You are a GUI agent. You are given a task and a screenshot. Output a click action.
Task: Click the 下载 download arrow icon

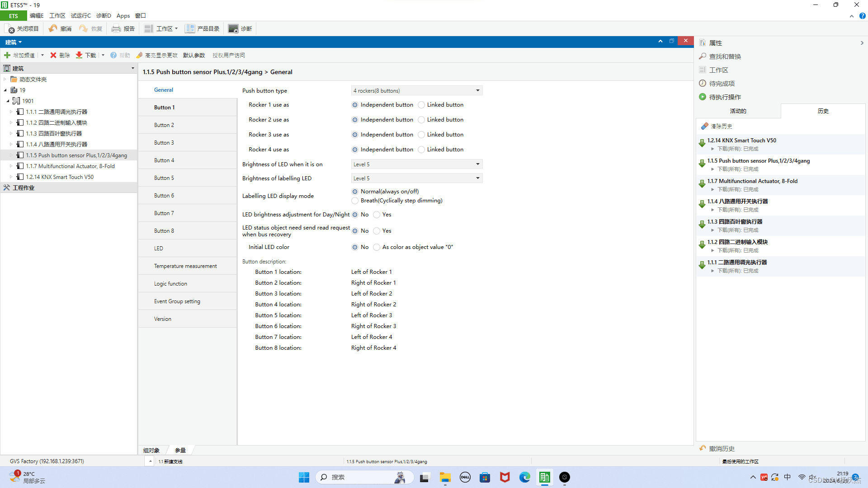point(79,55)
